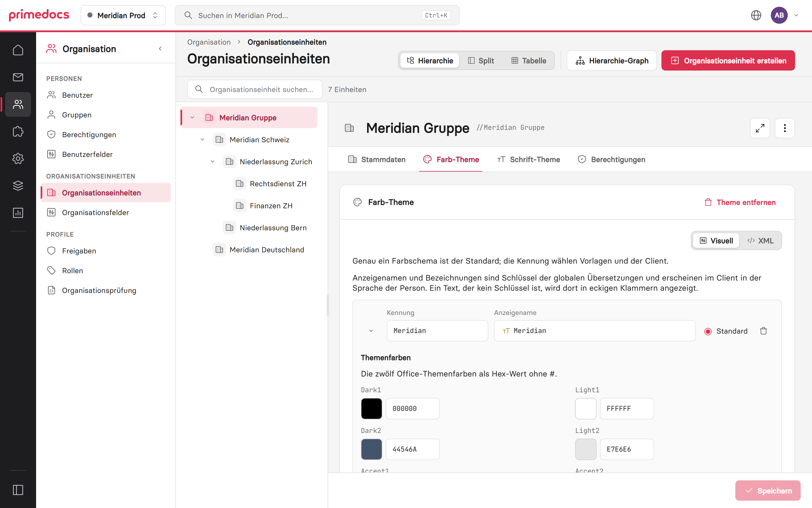This screenshot has height=508, width=812.
Task: Focus the Organisationseinheit suchen field
Action: [x=255, y=89]
